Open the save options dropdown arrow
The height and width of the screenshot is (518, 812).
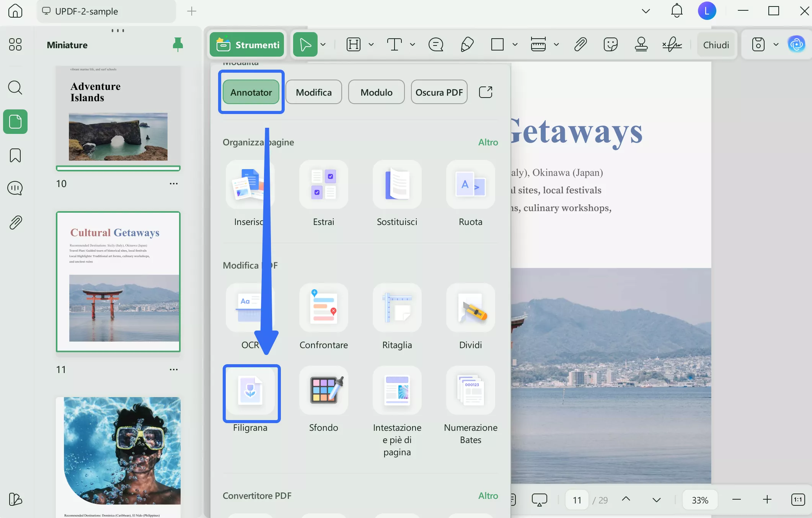point(776,45)
